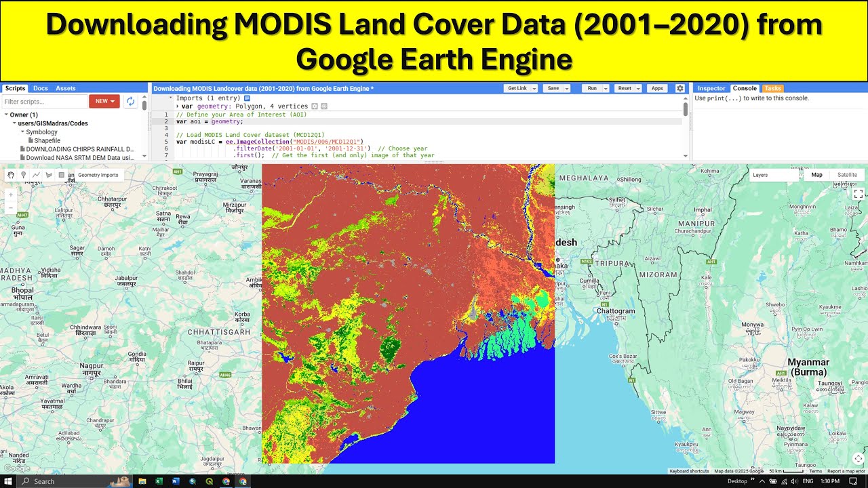Click the Get Link button
Screen dimensions: 868x488
pos(517,88)
